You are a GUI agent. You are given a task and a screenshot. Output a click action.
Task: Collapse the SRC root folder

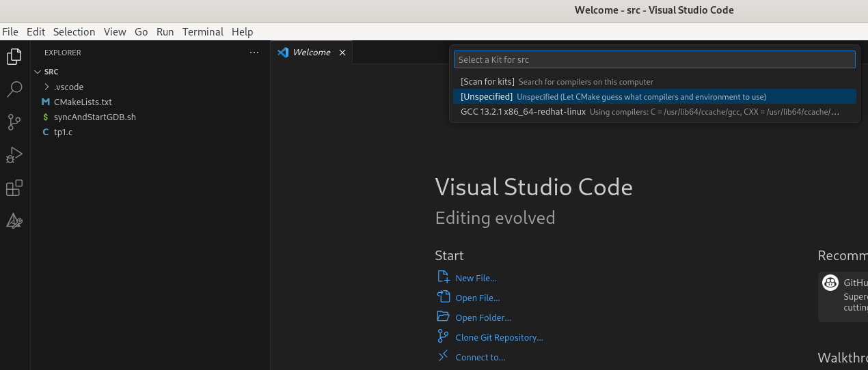pyautogui.click(x=51, y=72)
